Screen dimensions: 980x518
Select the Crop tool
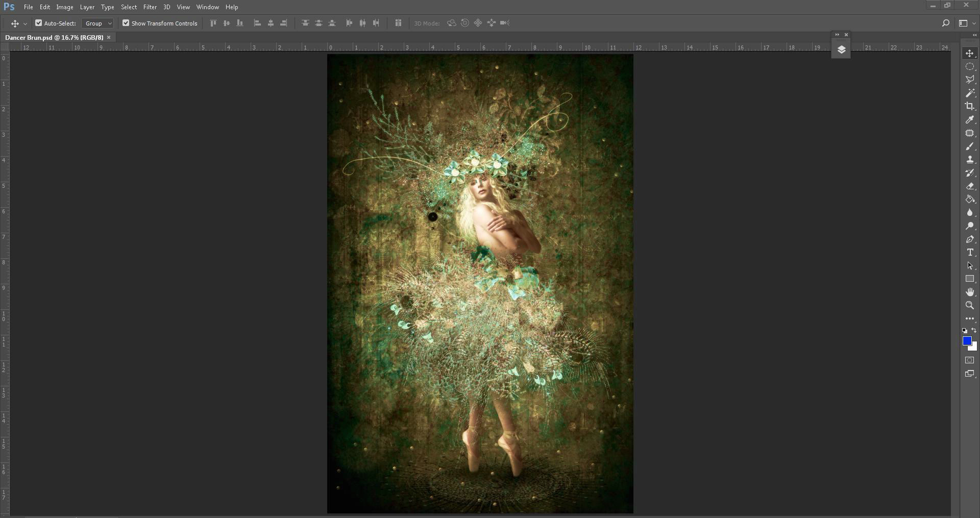point(969,106)
